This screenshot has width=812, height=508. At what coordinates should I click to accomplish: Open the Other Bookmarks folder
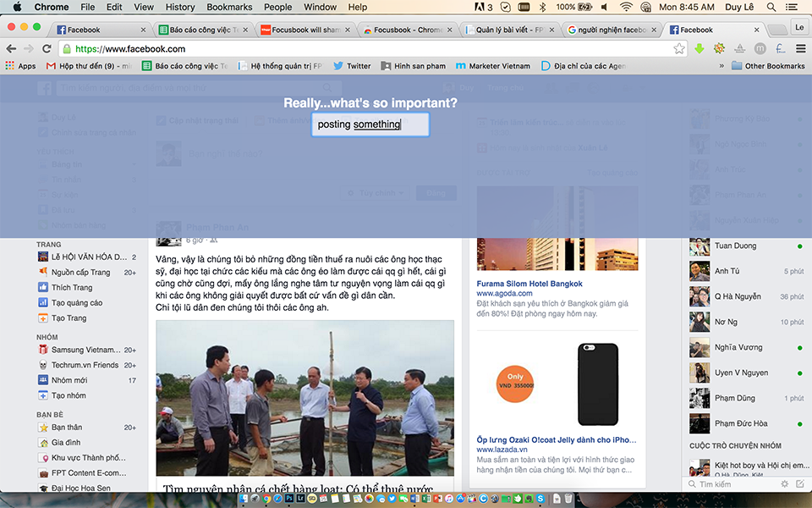768,66
